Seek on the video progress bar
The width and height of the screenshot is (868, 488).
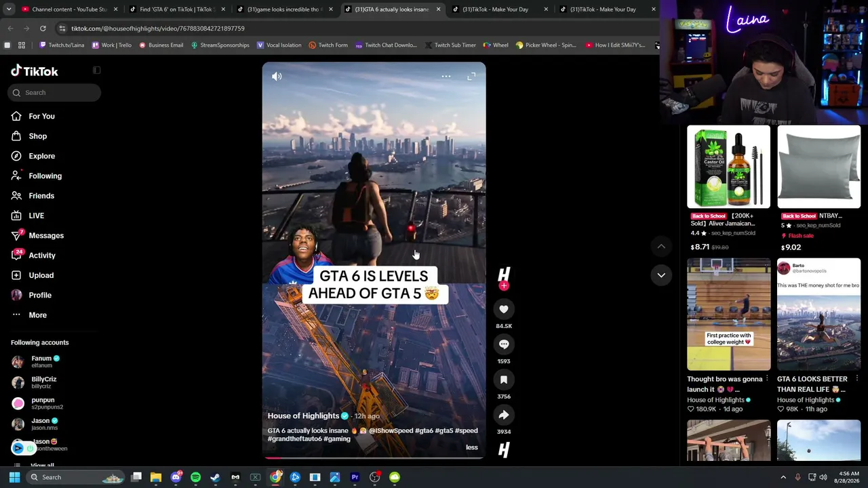[x=374, y=457]
